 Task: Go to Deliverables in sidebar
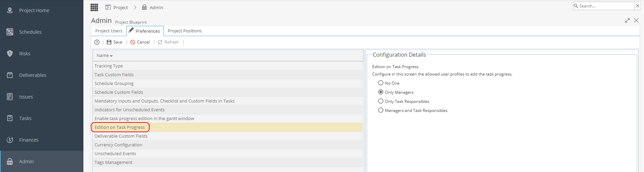click(33, 75)
